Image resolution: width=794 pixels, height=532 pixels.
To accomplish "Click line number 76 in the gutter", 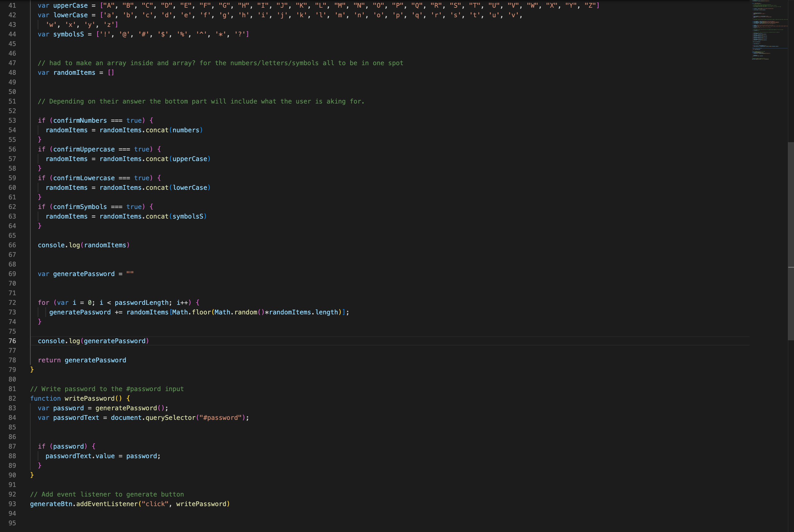I will pos(12,341).
